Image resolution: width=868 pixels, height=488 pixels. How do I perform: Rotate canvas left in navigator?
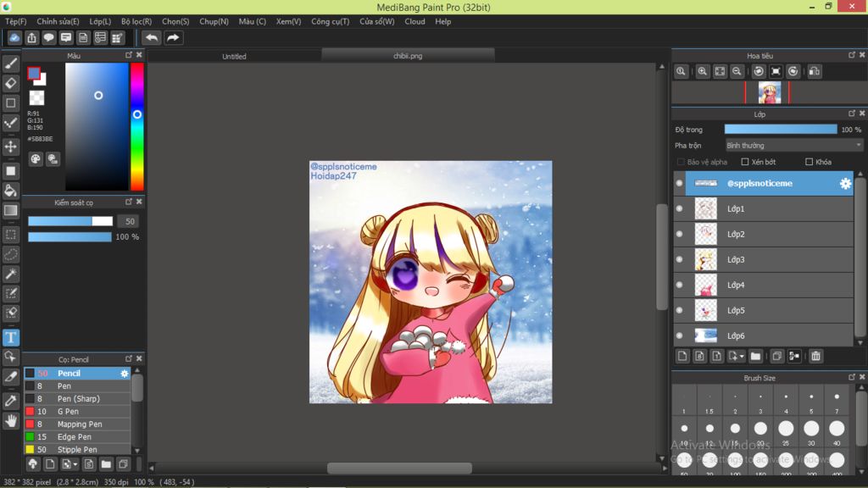click(759, 71)
